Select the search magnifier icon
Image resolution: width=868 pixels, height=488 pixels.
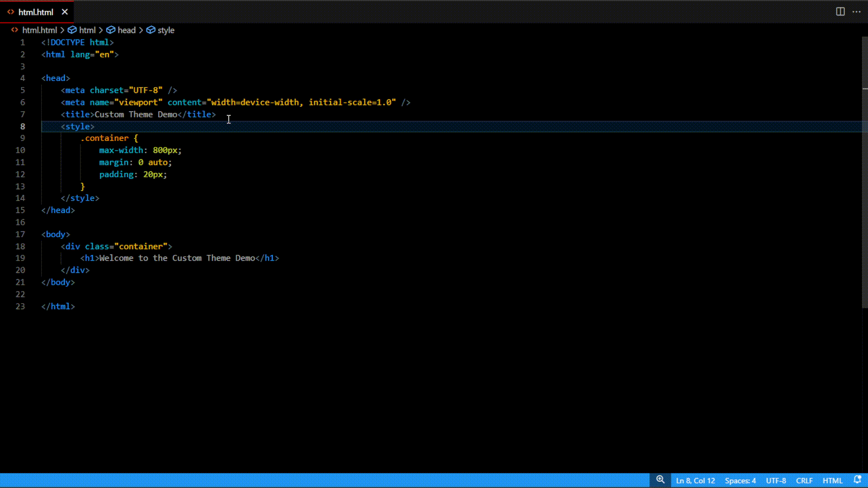pyautogui.click(x=660, y=480)
